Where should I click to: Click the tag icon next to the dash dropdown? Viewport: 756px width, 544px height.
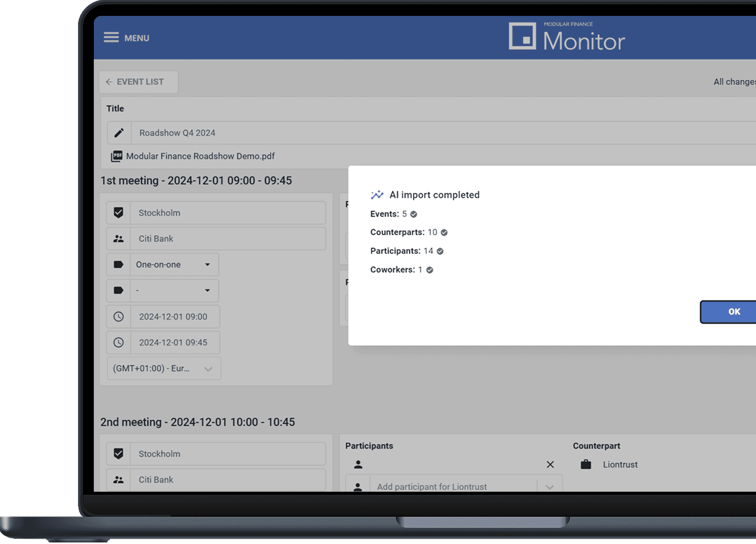[118, 290]
